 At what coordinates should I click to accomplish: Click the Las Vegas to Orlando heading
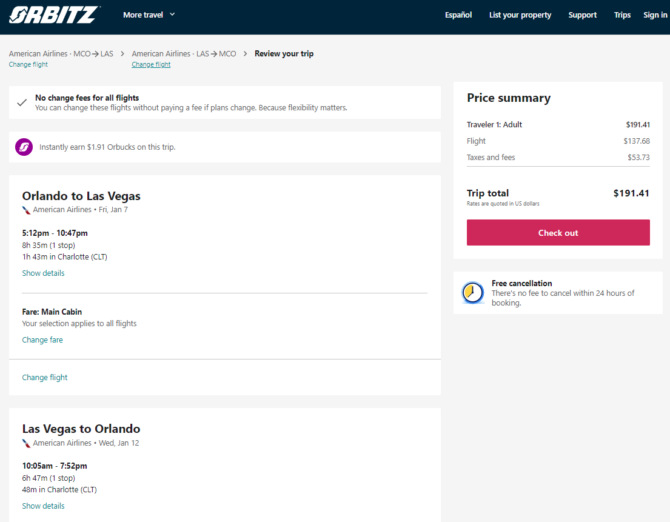81,429
